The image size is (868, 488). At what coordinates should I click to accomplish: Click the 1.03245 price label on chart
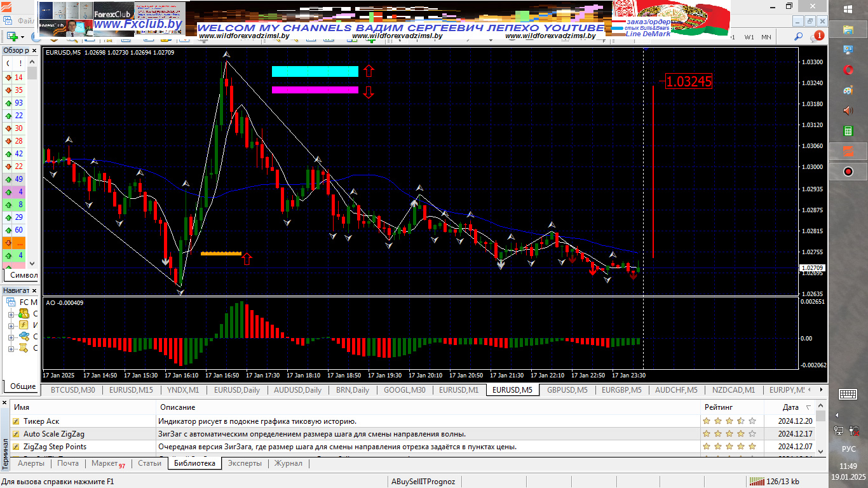point(689,81)
